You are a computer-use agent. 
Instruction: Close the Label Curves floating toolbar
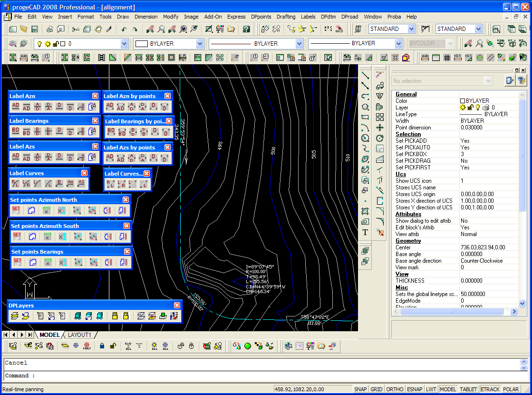[x=84, y=173]
